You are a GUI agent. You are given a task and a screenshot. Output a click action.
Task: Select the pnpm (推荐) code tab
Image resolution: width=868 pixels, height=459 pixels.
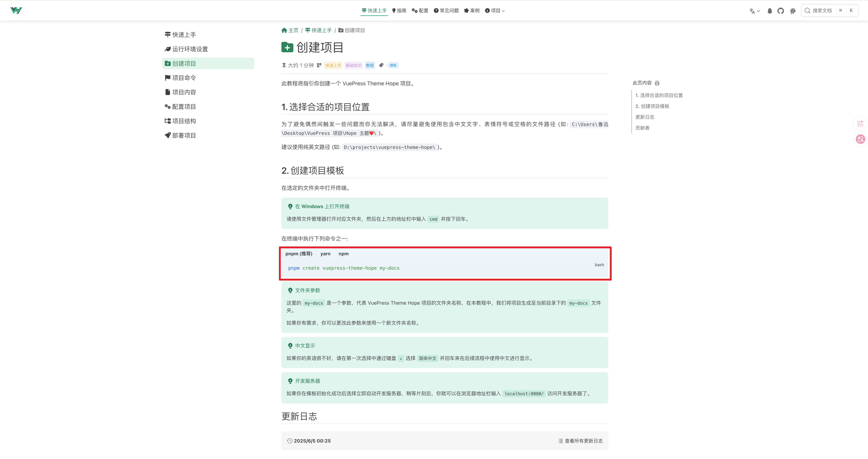coord(299,254)
